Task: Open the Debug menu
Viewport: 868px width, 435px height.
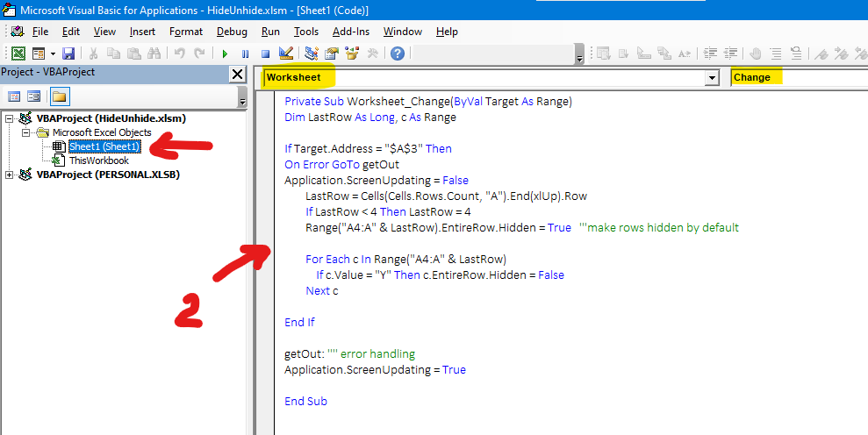Action: [232, 32]
